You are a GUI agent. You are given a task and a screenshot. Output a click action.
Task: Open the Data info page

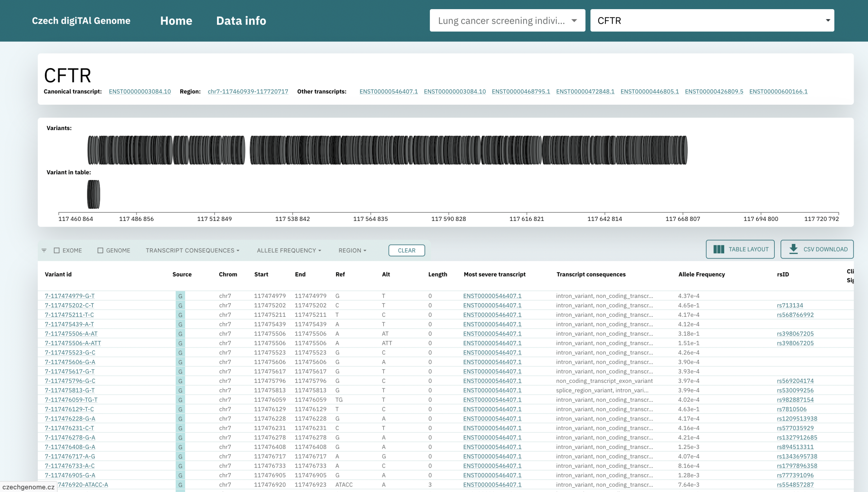click(241, 21)
